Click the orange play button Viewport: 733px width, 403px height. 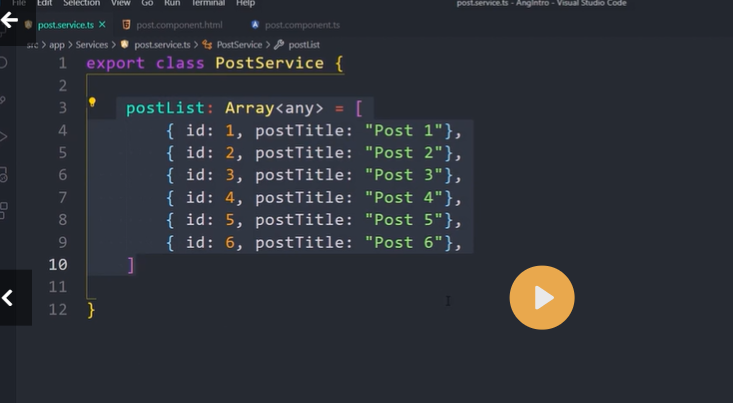[542, 297]
